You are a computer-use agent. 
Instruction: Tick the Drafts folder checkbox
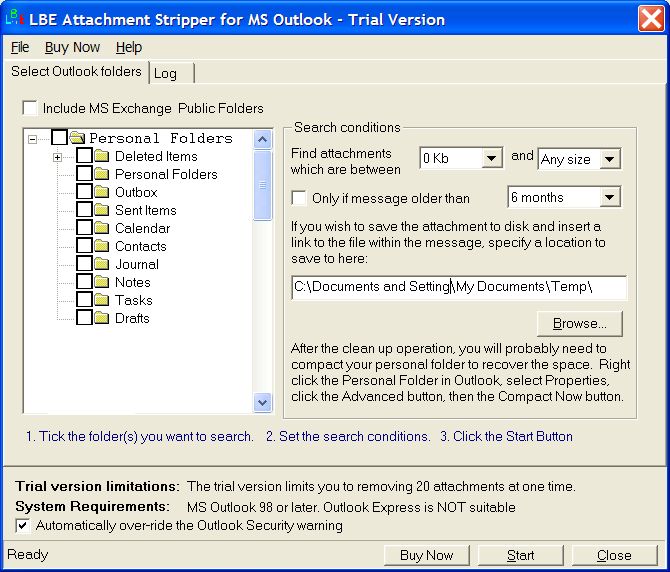[x=85, y=317]
